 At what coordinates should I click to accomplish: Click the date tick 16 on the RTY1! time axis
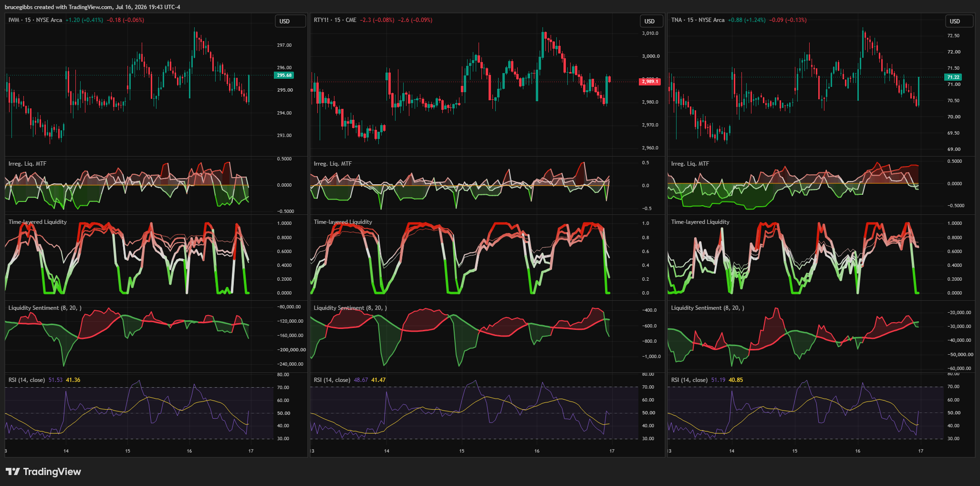(x=537, y=451)
